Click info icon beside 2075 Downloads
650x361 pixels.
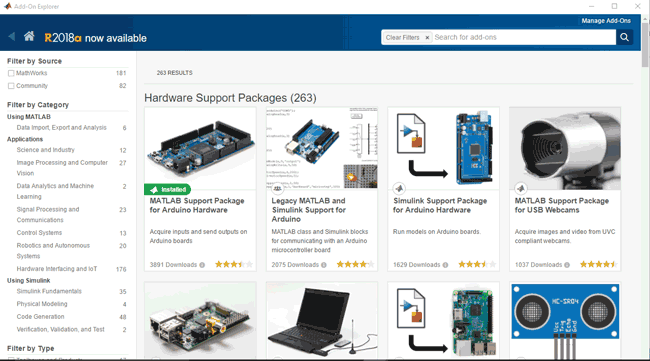coord(324,265)
